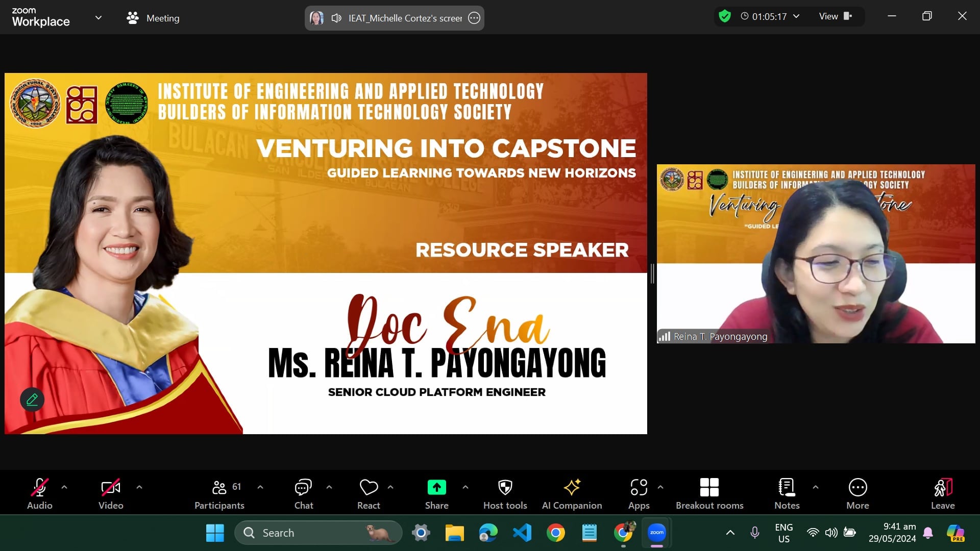This screenshot has width=980, height=551.
Task: Open Breakout rooms
Action: point(709,493)
